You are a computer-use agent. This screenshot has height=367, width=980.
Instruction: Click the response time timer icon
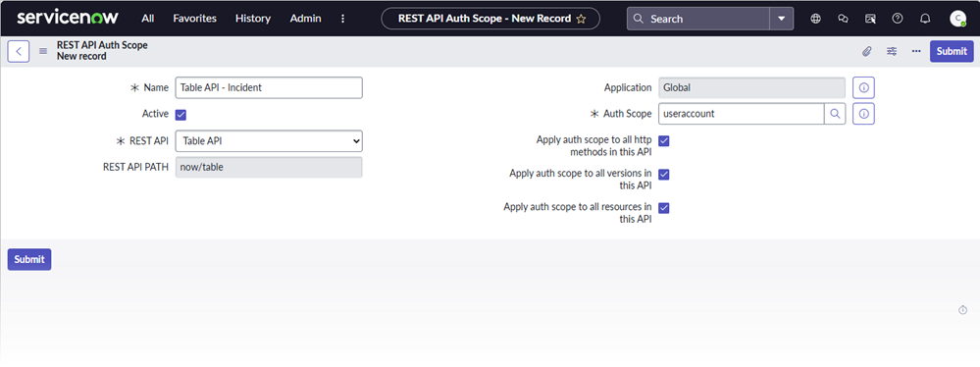[962, 310]
